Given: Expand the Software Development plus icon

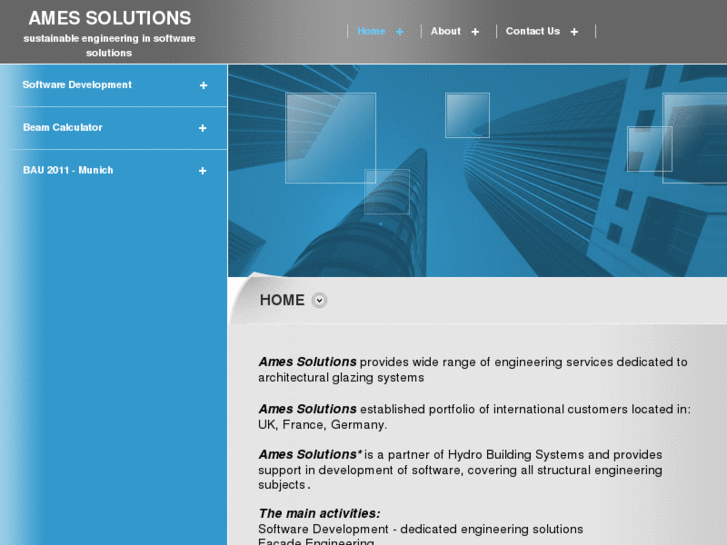Looking at the screenshot, I should (x=203, y=85).
